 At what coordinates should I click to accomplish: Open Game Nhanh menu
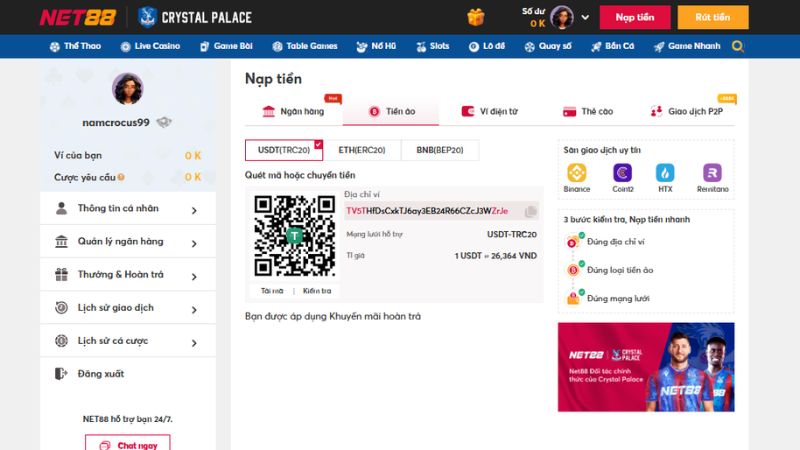point(687,46)
